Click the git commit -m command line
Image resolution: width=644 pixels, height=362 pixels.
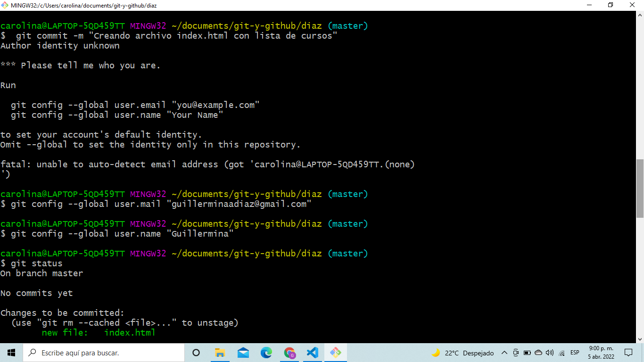(x=169, y=36)
